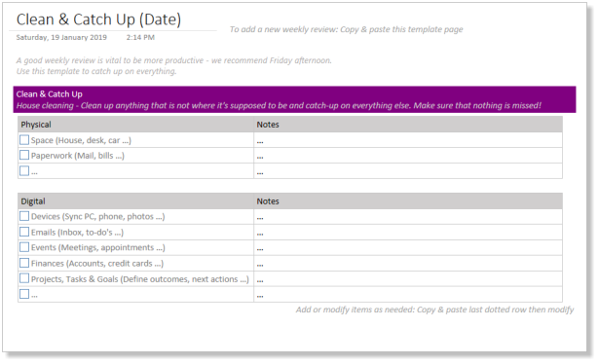Click the 'To add a new weekly review' hint
The height and width of the screenshot is (364, 599).
click(x=346, y=29)
